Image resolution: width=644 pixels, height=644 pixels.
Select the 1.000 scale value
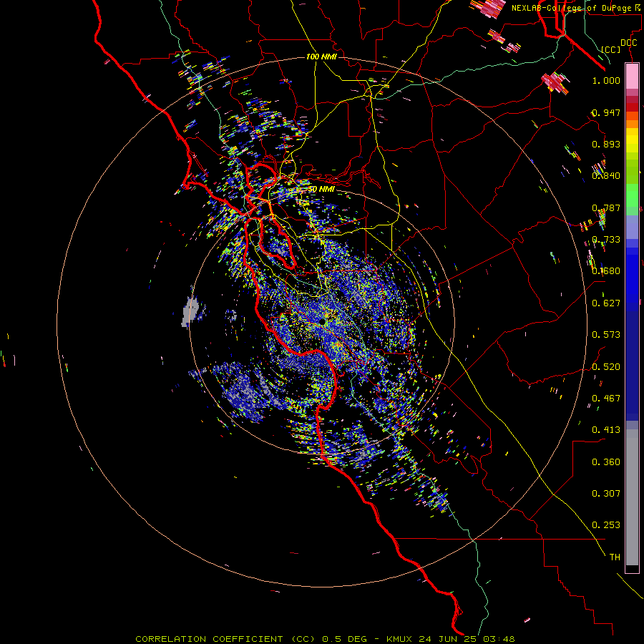coord(606,80)
